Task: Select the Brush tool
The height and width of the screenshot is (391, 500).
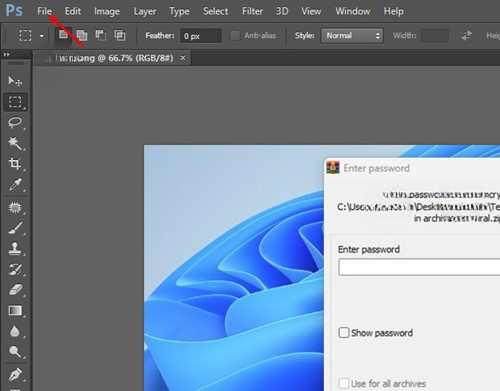Action: [15, 228]
